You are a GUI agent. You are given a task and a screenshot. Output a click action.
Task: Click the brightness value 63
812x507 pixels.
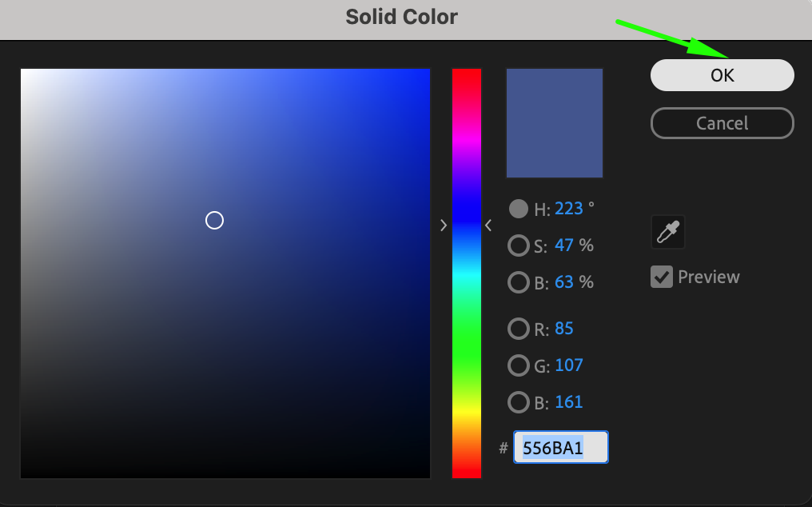(x=564, y=282)
